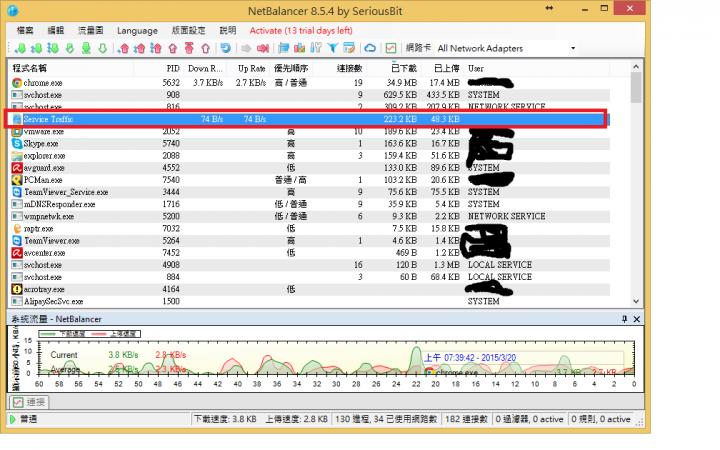This screenshot has width=720, height=450.
Task: Sort by 連接數 column header
Action: pyautogui.click(x=339, y=68)
